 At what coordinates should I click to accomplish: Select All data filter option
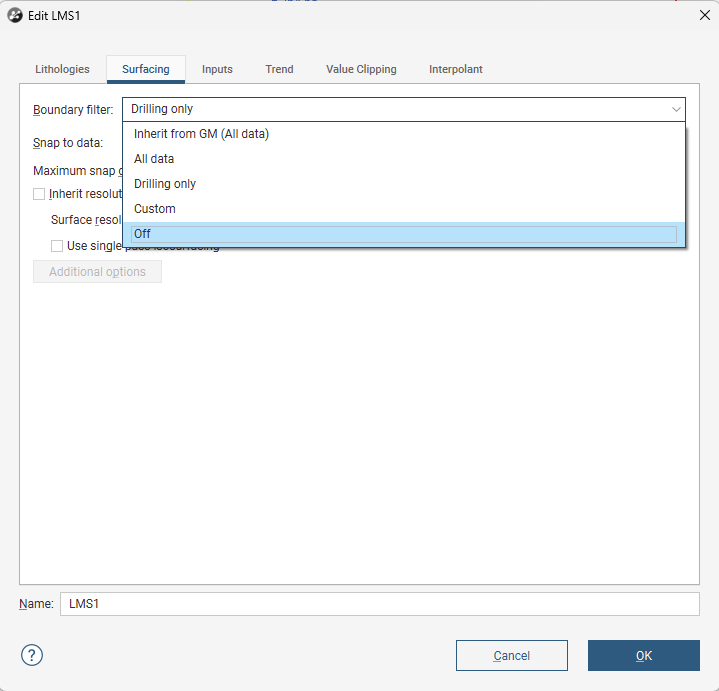click(x=404, y=159)
